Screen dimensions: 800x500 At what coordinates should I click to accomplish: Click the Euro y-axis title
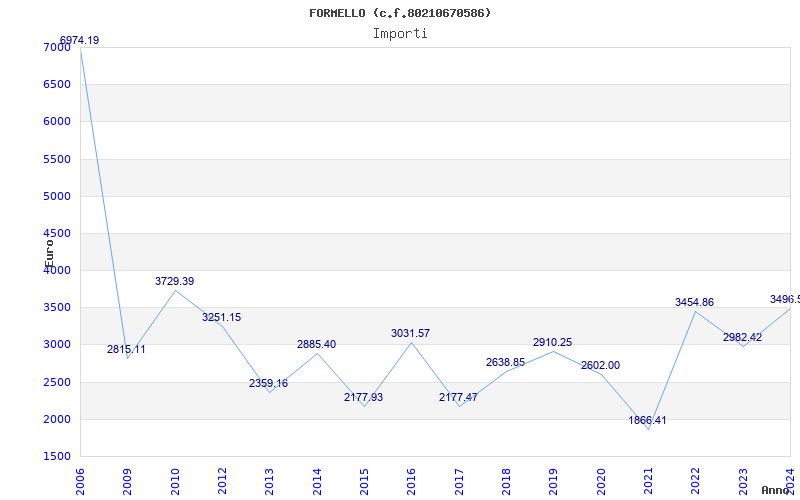point(49,254)
